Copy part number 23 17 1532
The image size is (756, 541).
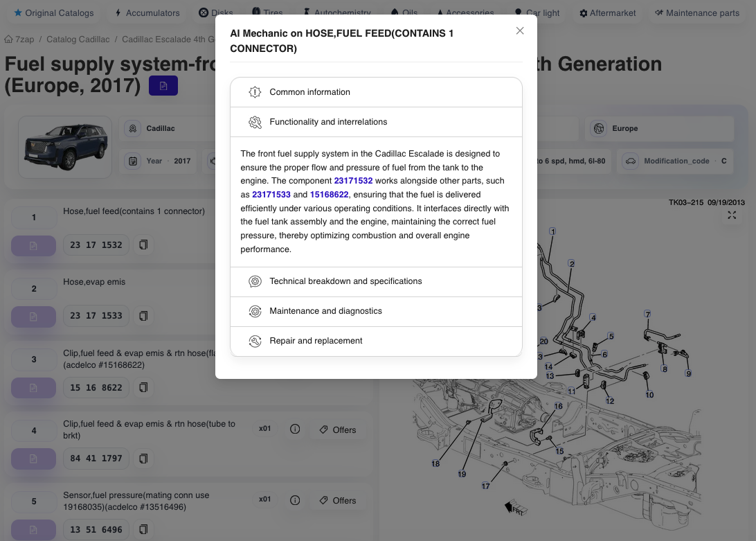[143, 245]
